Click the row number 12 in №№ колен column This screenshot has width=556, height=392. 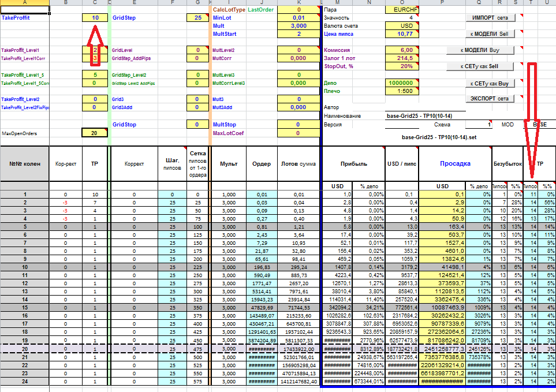tap(24, 283)
